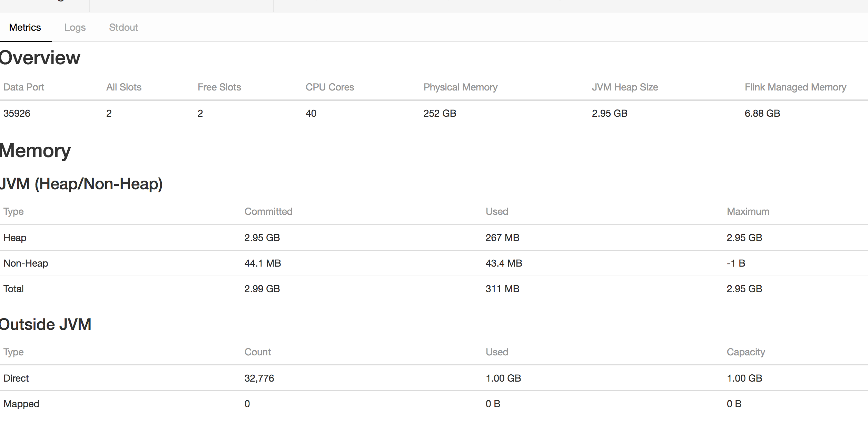
Task: Click the Data Port column header
Action: coord(24,87)
